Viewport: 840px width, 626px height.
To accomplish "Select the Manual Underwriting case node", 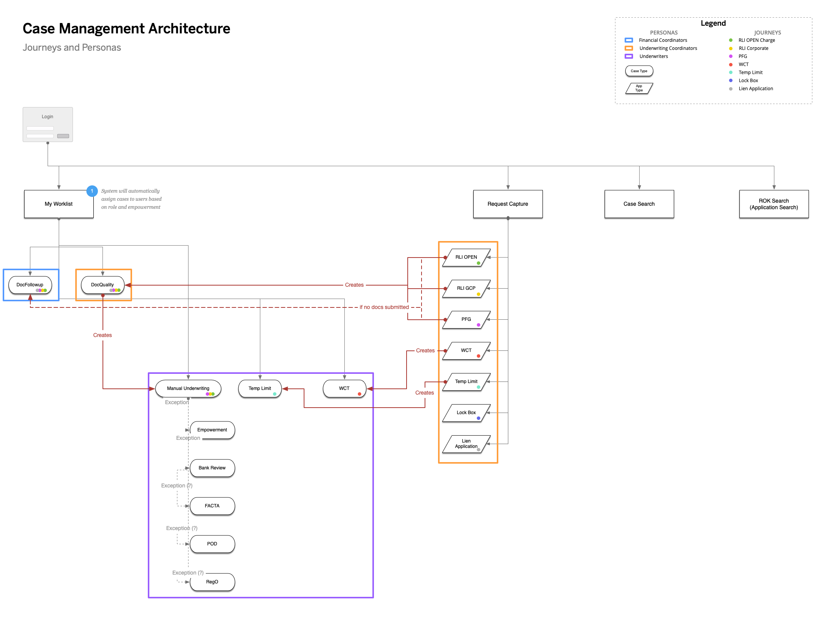I will (188, 389).
